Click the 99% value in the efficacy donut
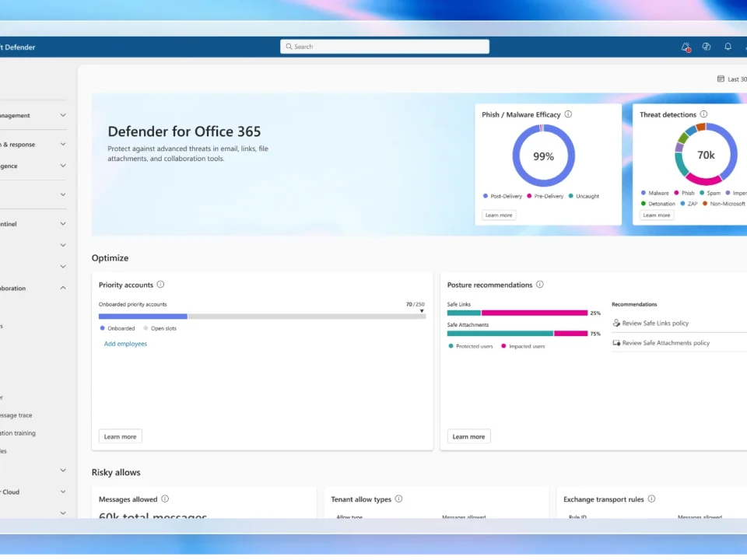 coord(544,156)
